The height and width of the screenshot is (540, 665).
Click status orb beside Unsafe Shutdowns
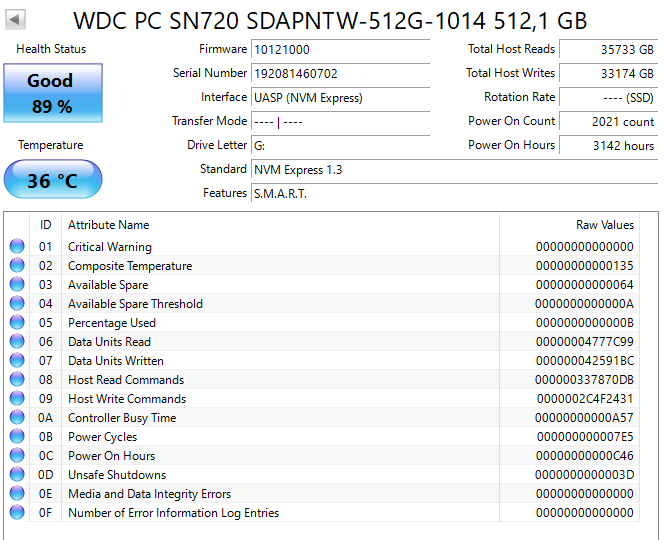(x=17, y=475)
